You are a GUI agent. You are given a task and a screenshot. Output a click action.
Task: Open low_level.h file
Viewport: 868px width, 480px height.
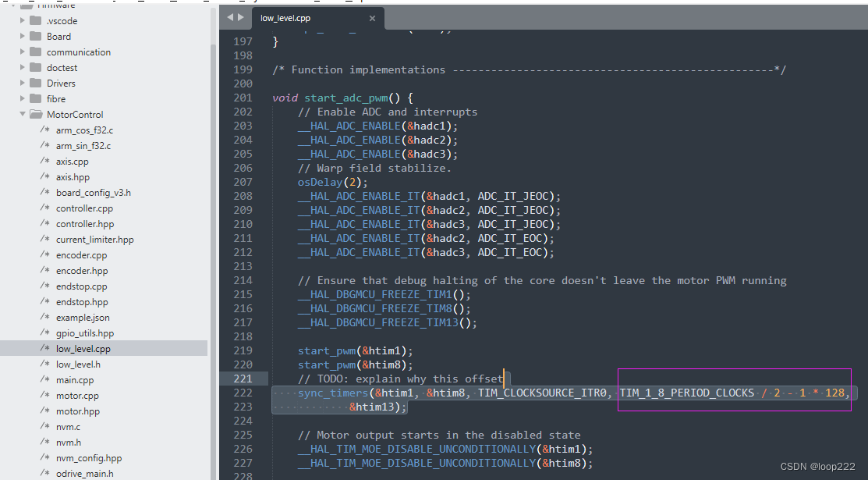click(78, 364)
